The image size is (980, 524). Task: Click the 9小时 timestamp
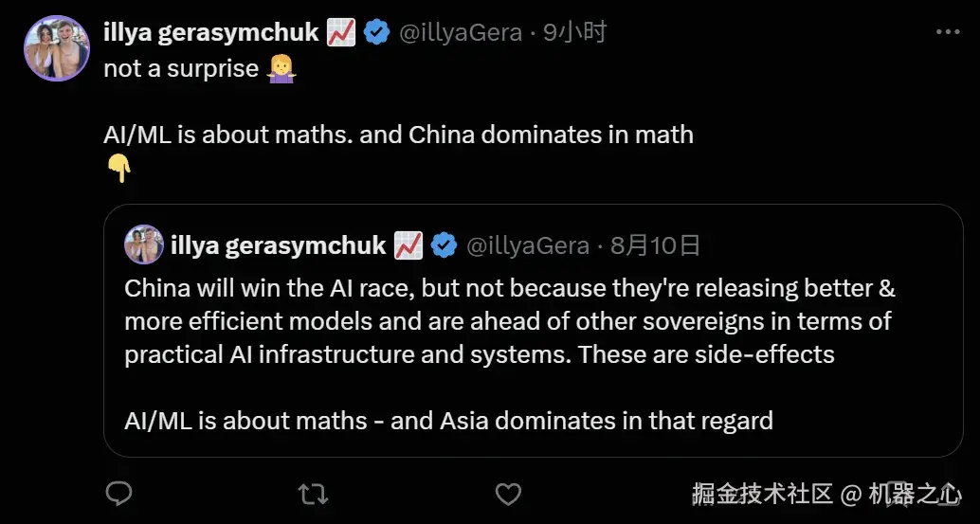pos(575,32)
